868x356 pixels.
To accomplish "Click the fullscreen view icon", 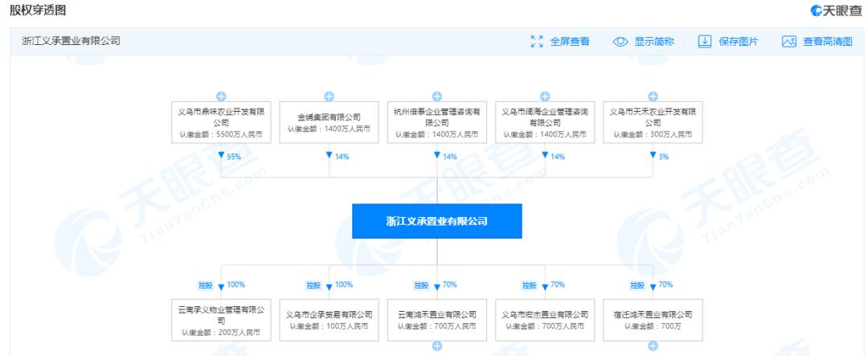I will [536, 42].
